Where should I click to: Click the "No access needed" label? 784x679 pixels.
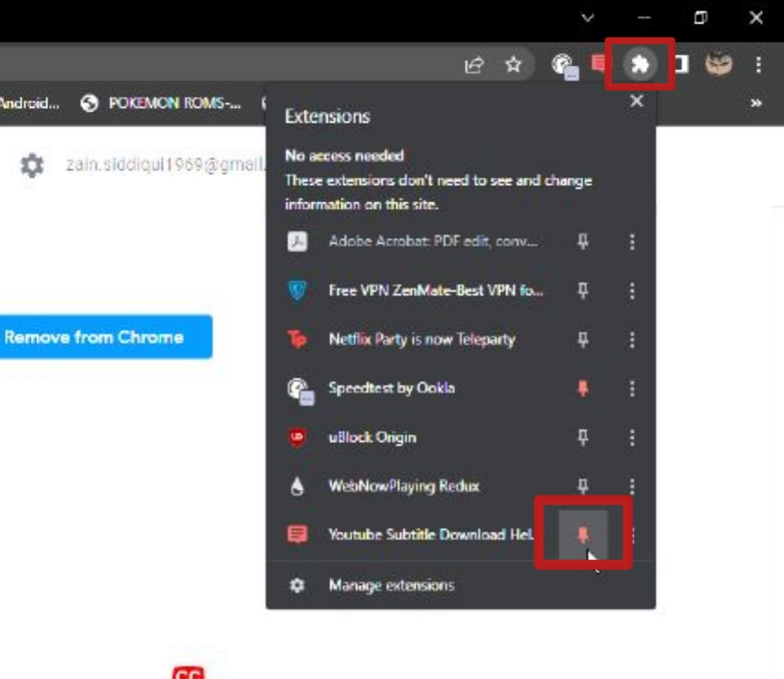point(344,156)
